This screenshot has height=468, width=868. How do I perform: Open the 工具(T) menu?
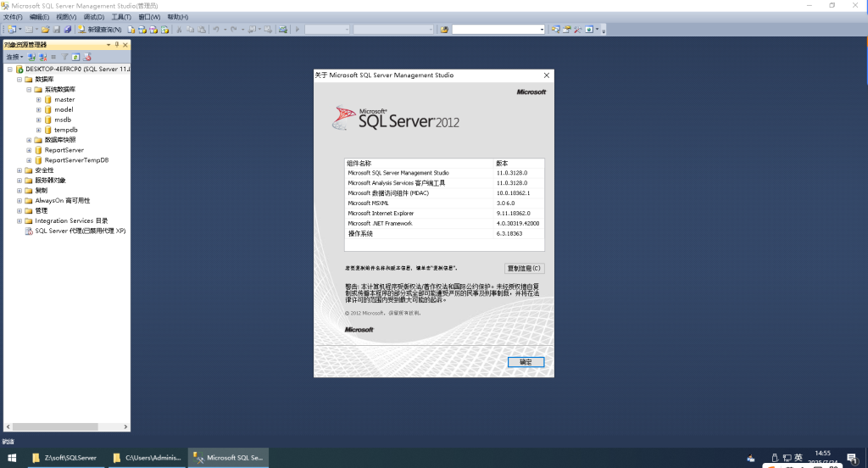121,17
